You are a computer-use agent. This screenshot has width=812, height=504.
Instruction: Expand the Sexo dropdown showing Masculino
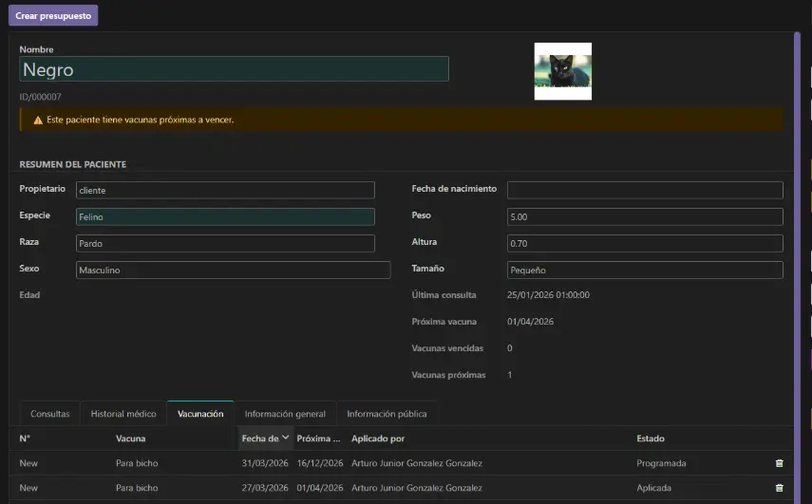(233, 271)
